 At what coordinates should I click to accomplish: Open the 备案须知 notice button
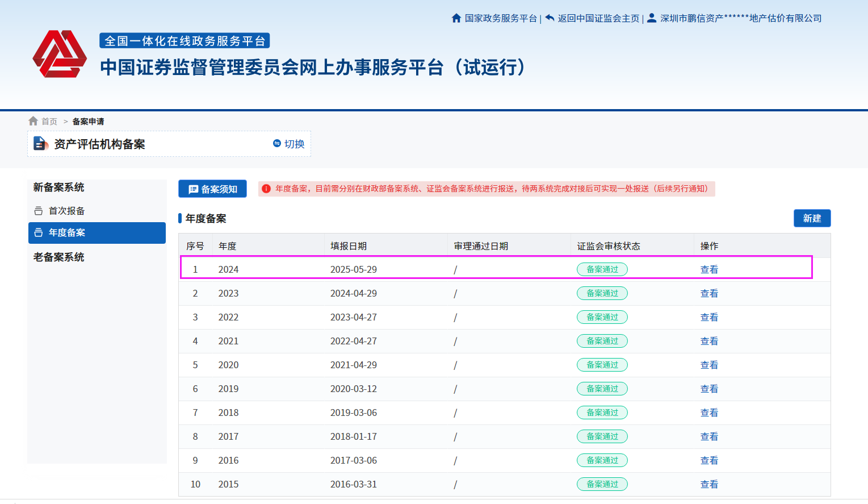(212, 189)
